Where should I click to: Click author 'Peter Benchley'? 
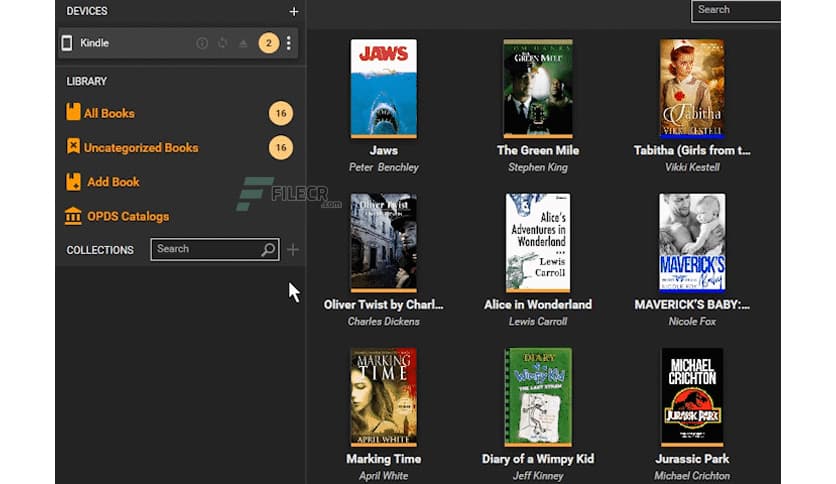pos(384,167)
